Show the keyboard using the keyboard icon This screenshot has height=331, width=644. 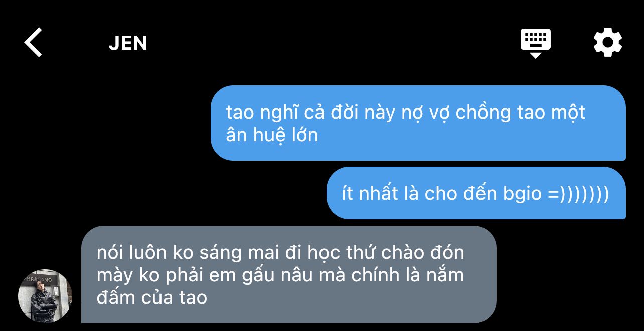[536, 40]
